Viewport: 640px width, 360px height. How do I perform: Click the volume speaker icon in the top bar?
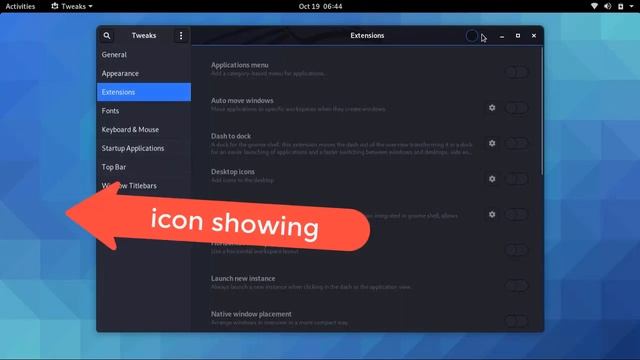[607, 6]
